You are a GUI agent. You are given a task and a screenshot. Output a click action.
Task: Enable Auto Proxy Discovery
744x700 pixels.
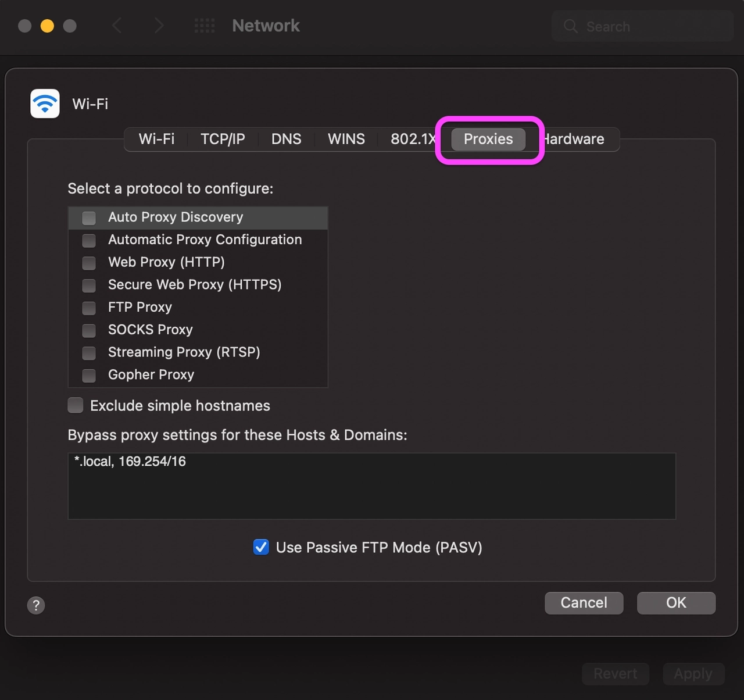[88, 218]
